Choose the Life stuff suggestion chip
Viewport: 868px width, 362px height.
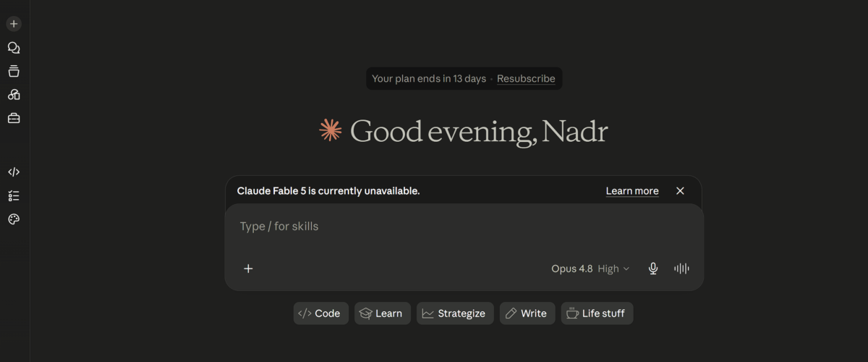pos(597,313)
